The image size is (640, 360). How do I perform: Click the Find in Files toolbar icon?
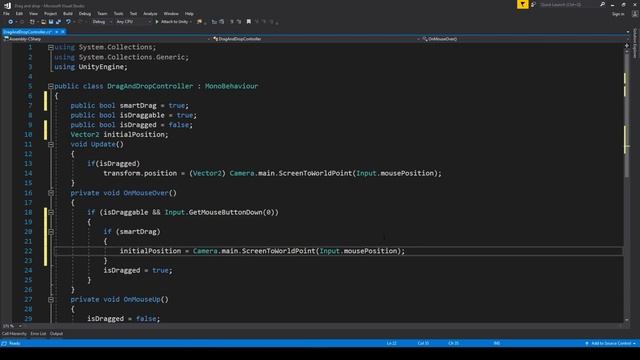(x=199, y=22)
